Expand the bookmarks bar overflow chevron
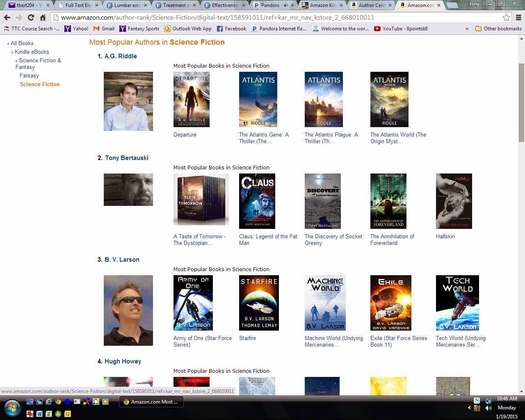This screenshot has height=420, width=525. 467,29
